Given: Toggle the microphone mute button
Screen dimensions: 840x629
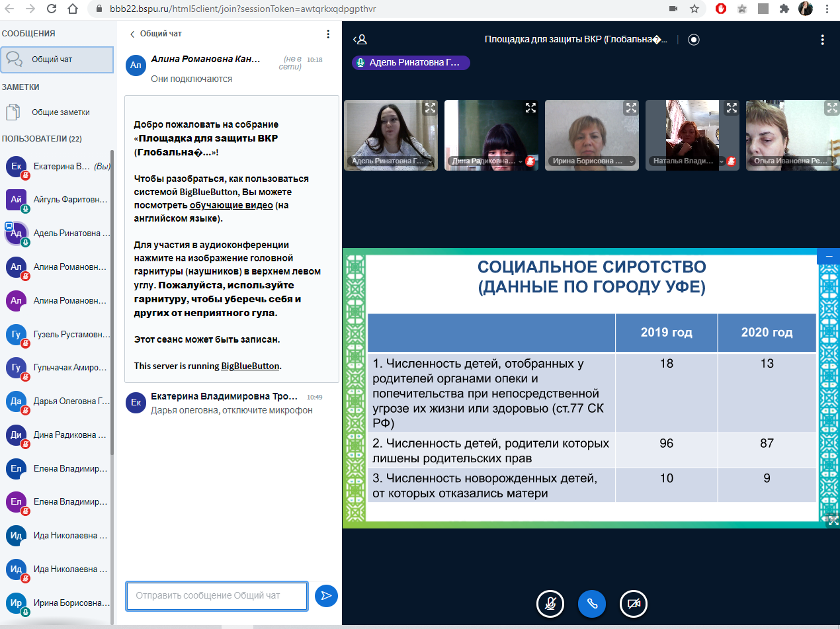Looking at the screenshot, I should point(550,603).
